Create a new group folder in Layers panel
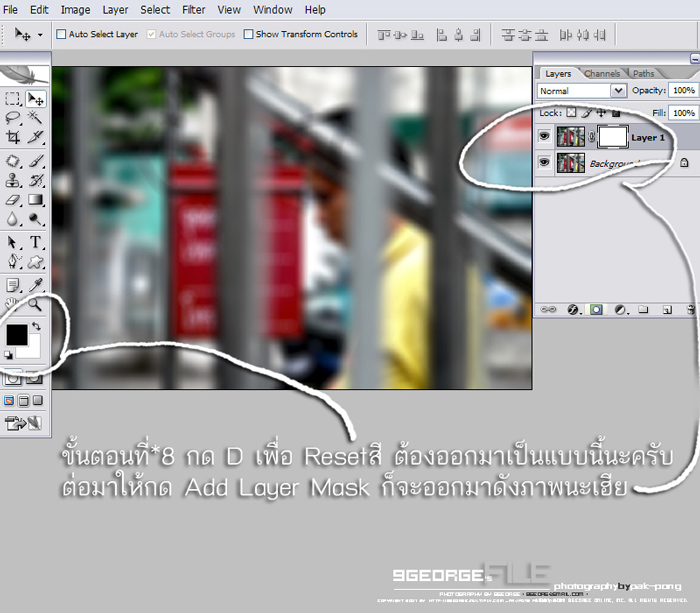 pyautogui.click(x=643, y=309)
